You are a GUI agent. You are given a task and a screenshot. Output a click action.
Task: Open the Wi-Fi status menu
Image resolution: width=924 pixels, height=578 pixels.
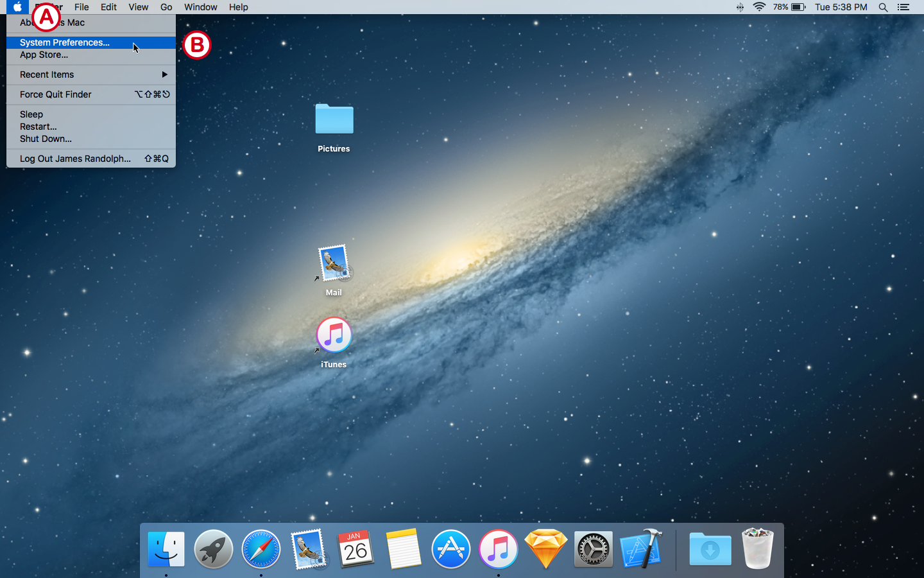point(759,7)
